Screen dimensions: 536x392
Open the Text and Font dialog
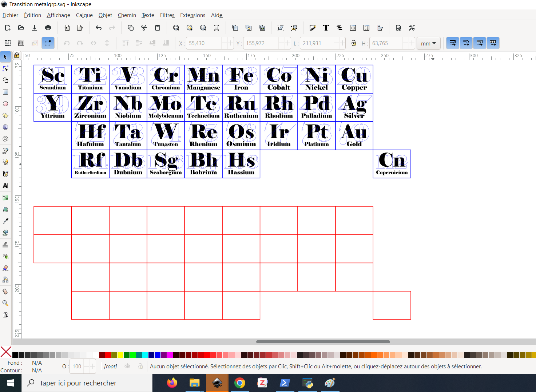point(326,28)
